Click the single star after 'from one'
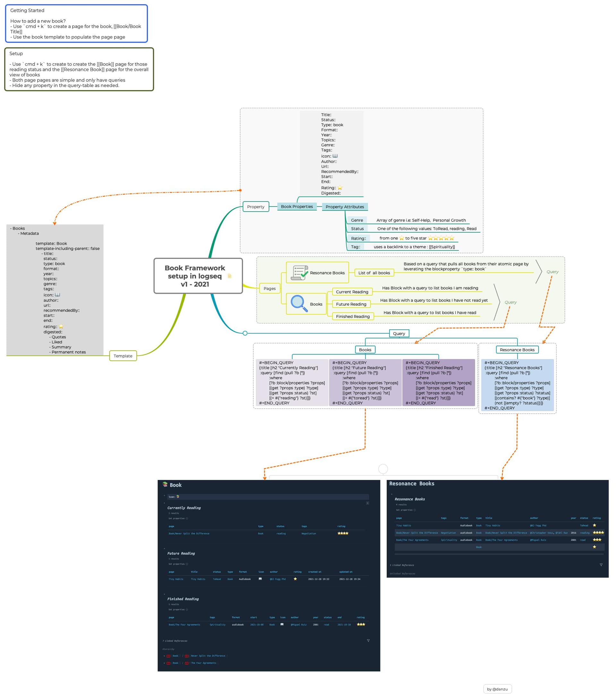 click(402, 238)
